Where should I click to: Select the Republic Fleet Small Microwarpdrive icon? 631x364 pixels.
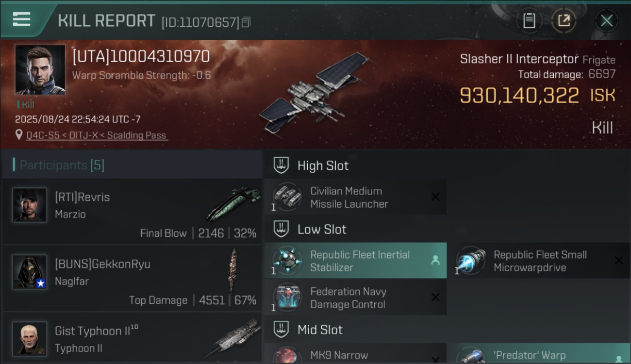[471, 261]
